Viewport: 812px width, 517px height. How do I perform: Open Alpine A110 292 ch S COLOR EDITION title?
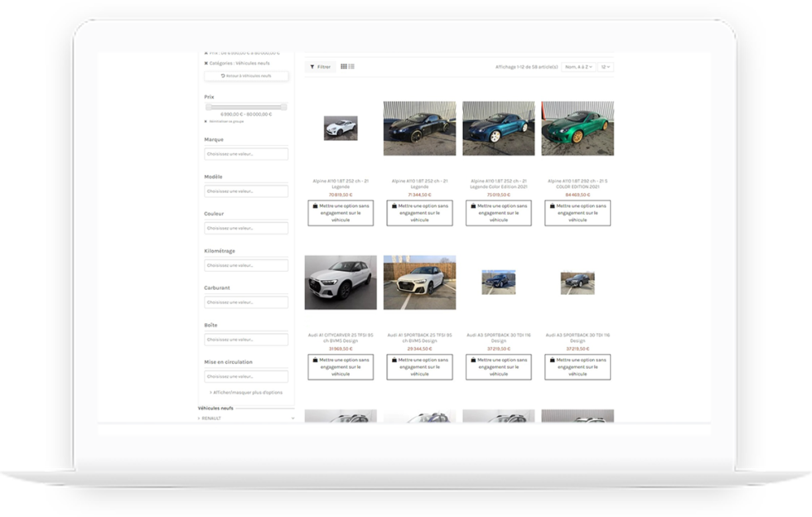pos(578,185)
